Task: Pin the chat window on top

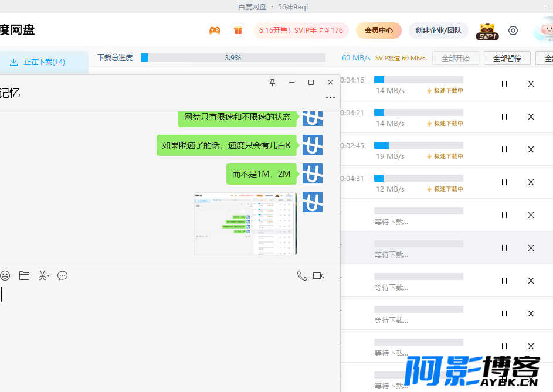Action: coord(272,83)
